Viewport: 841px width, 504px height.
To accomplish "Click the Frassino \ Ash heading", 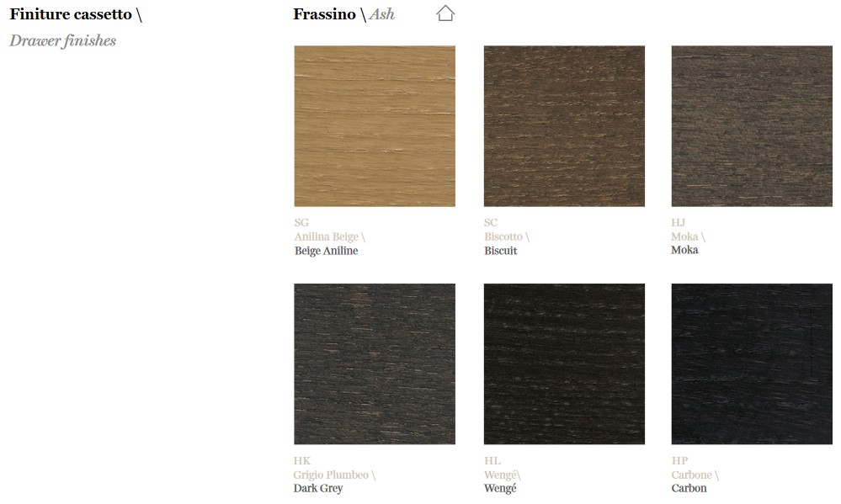I will [343, 14].
